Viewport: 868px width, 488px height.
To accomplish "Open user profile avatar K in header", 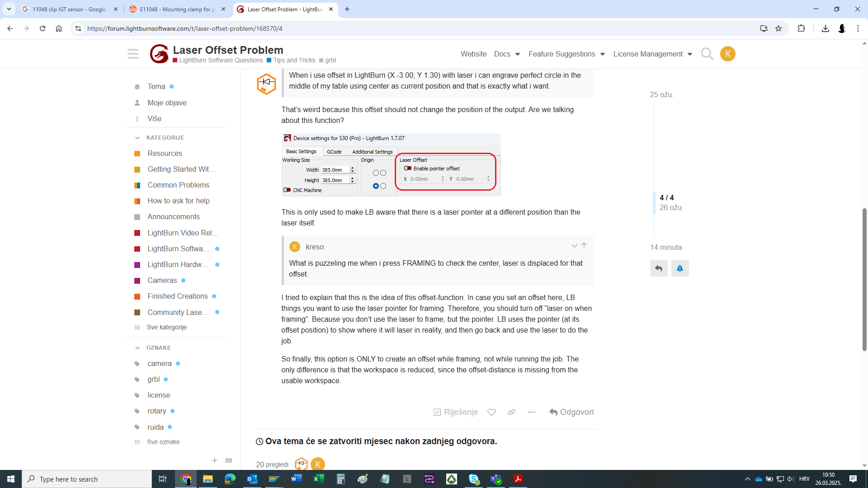I will click(x=727, y=54).
